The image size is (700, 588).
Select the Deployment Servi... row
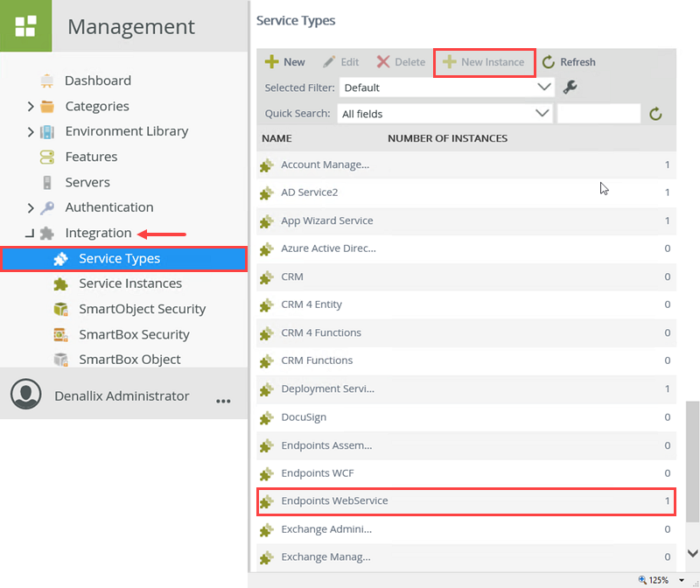[466, 388]
